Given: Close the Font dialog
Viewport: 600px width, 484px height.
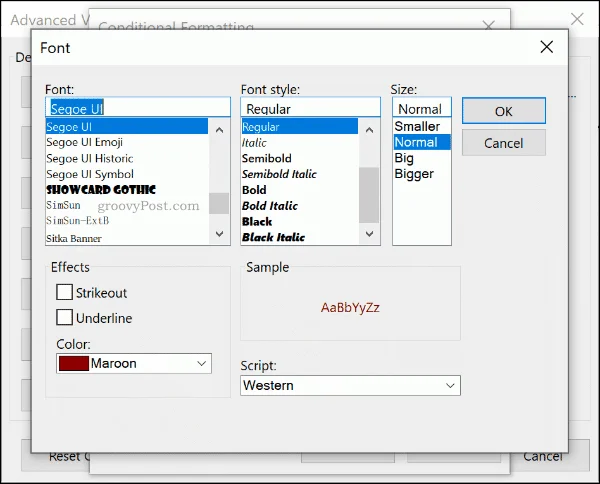Looking at the screenshot, I should point(546,47).
